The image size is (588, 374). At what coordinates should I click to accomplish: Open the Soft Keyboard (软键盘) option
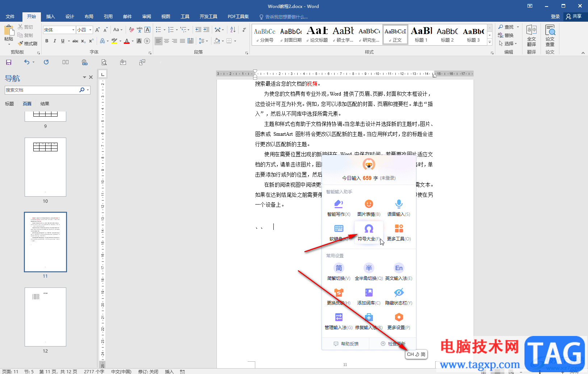(x=339, y=232)
